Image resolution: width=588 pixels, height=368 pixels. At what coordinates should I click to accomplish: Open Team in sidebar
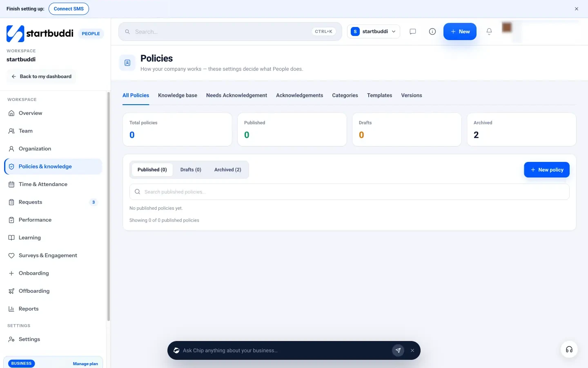point(53,131)
